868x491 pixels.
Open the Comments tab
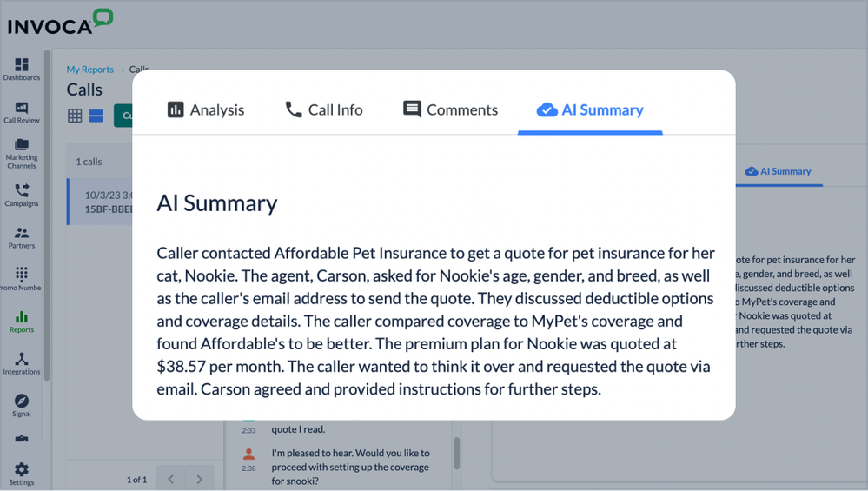click(x=450, y=109)
